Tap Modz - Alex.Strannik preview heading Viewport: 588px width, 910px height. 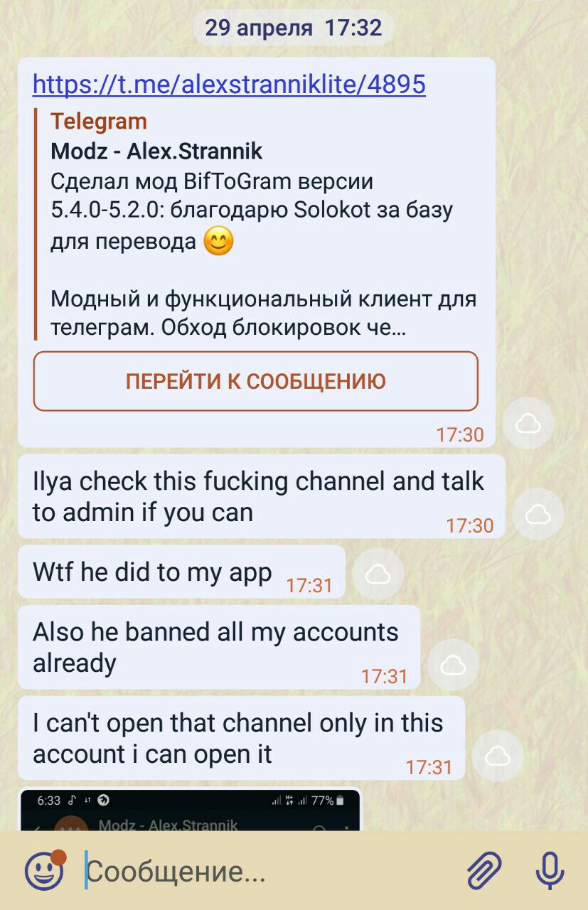pos(156,151)
